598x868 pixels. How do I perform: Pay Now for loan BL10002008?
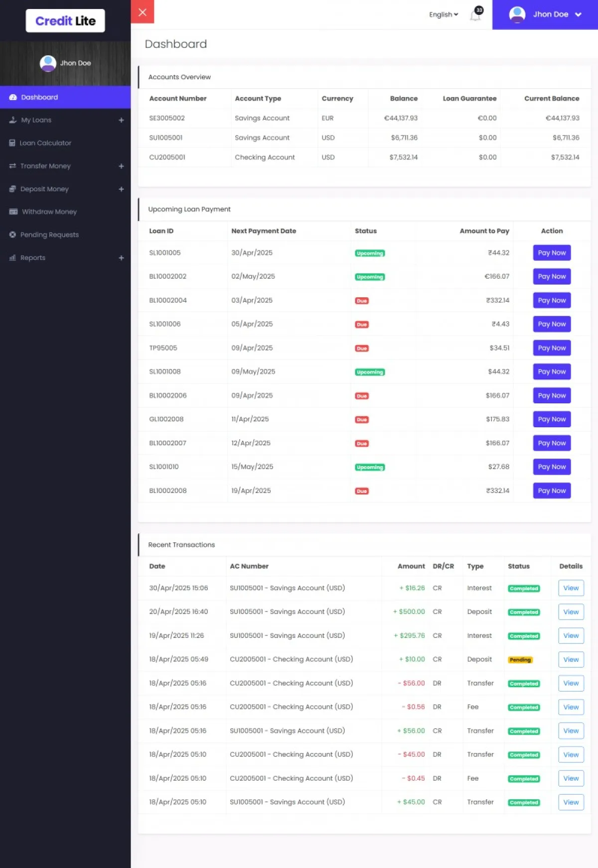click(x=552, y=491)
